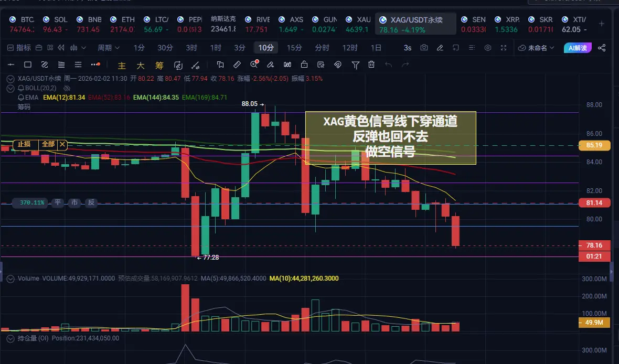Add a new ticker tab with plus
Screen dimensions: 619x364
tap(601, 24)
